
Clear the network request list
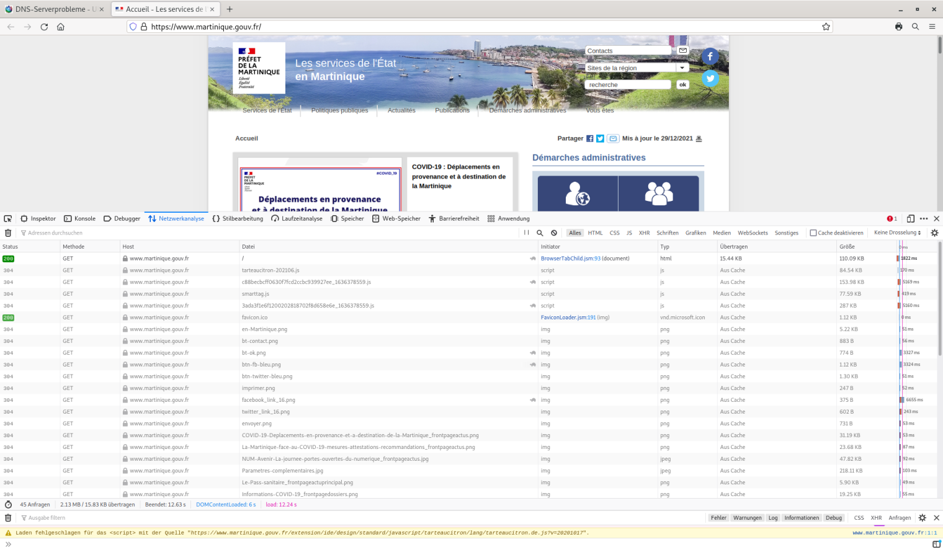(x=8, y=233)
